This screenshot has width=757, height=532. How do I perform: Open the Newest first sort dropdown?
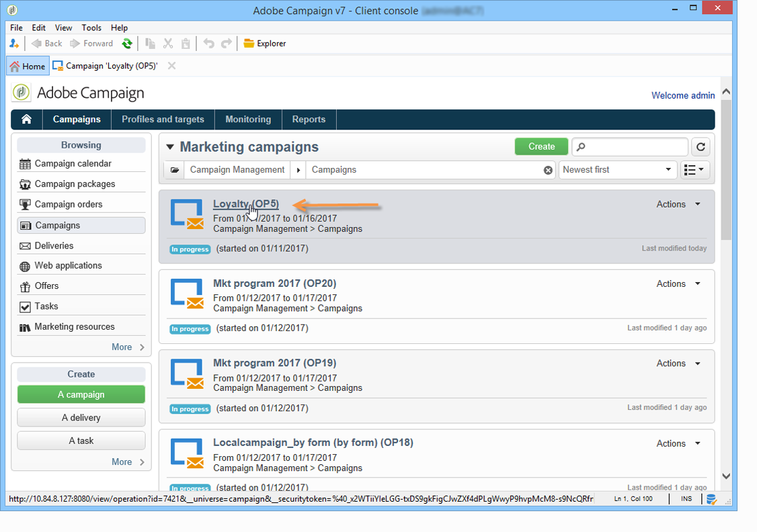[x=617, y=170]
